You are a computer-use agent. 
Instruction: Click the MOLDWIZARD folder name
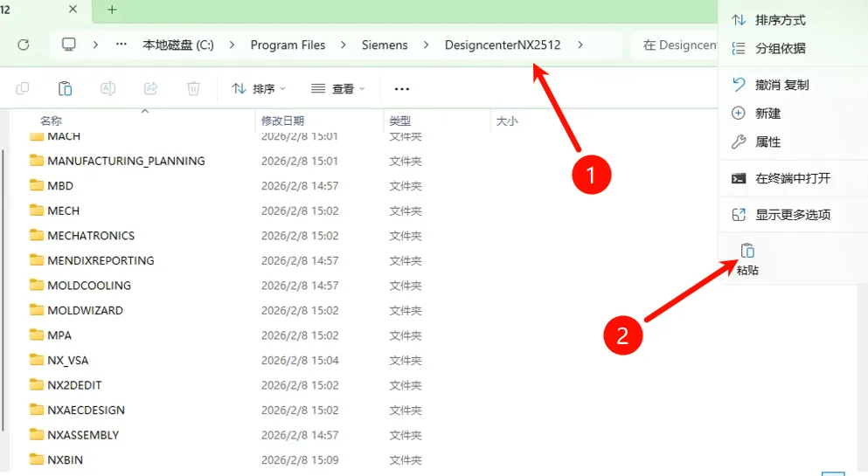point(86,310)
